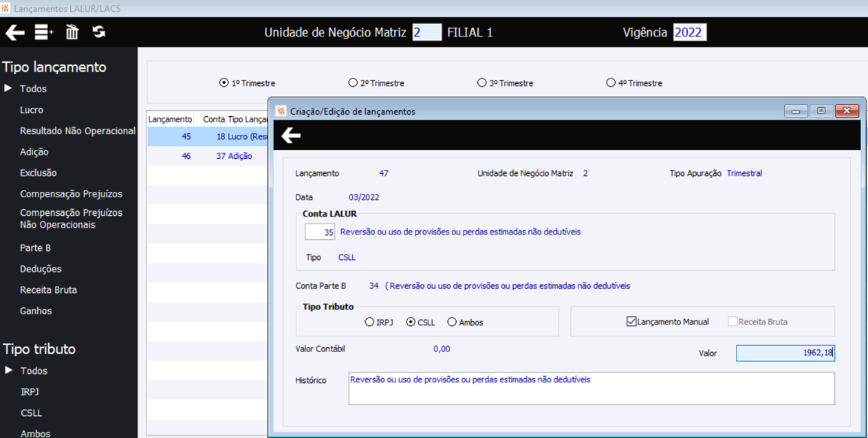Close the Criação/Edição de lançamentos dialog

pos(847,111)
